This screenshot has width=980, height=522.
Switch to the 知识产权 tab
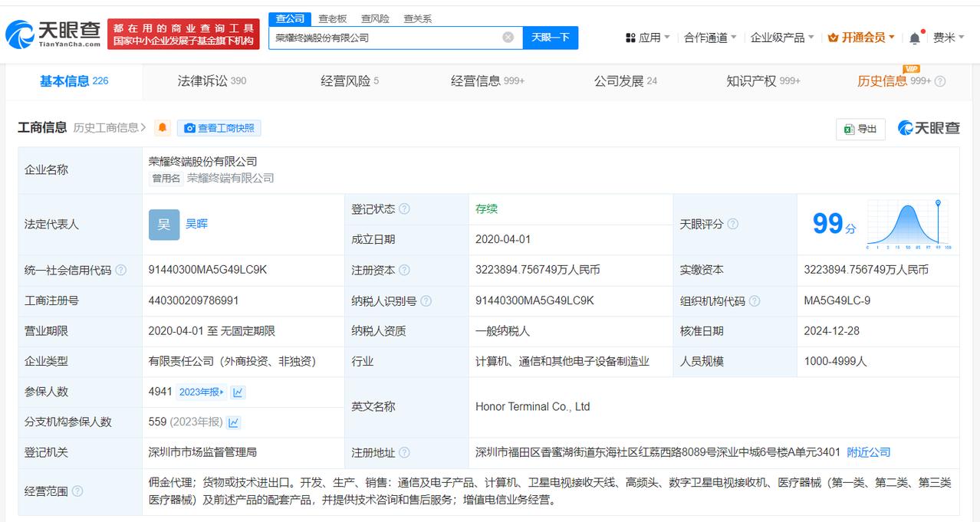(763, 81)
